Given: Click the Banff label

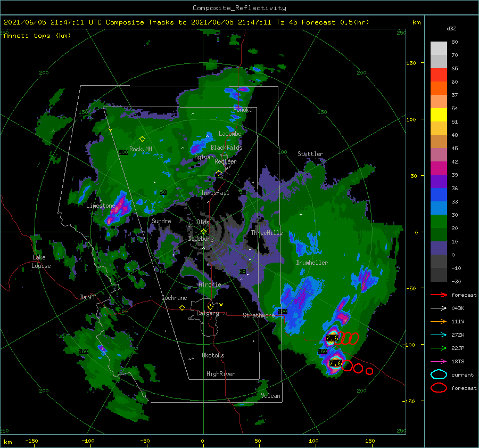Looking at the screenshot, I should 88,297.
